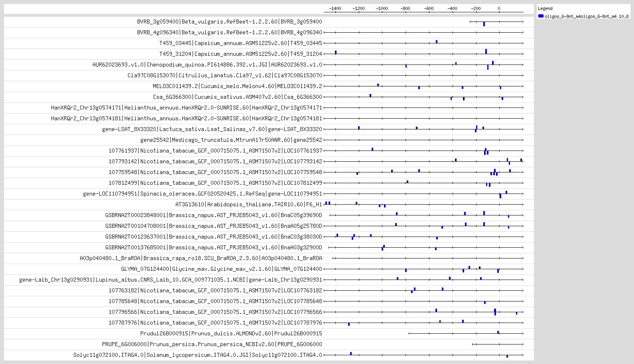
Task: Select the 107761937 Nicotiana_tabacum label
Action: tap(215, 151)
